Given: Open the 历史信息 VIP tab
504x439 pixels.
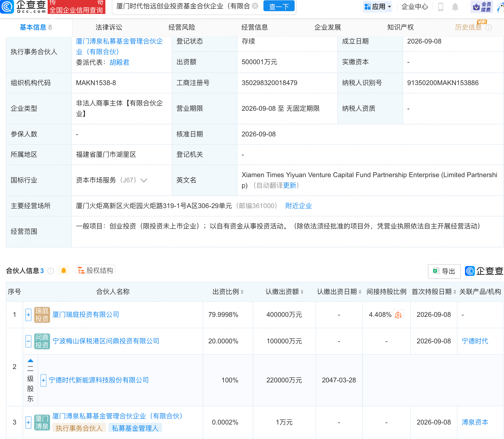Looking at the screenshot, I should pyautogui.click(x=468, y=27).
